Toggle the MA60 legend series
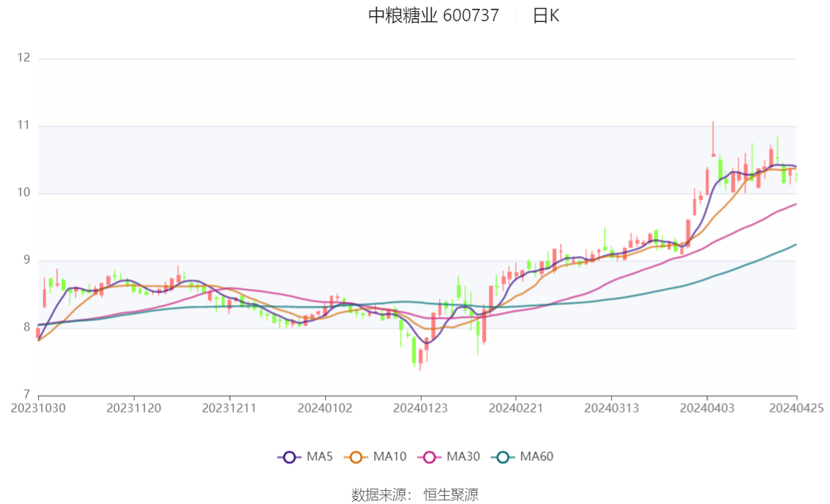The height and width of the screenshot is (504, 830). tap(523, 457)
